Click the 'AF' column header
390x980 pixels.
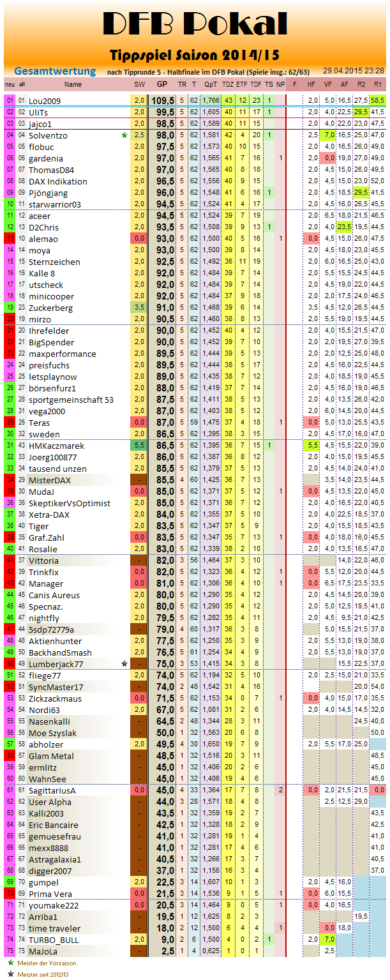pyautogui.click(x=344, y=85)
